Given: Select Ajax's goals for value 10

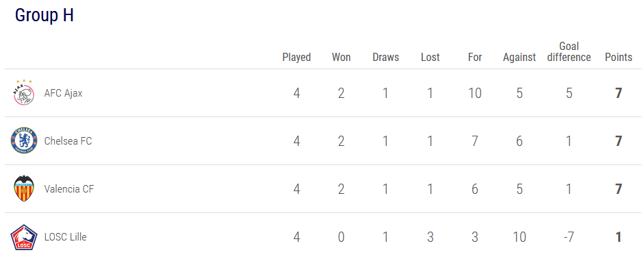Looking at the screenshot, I should click(475, 93).
